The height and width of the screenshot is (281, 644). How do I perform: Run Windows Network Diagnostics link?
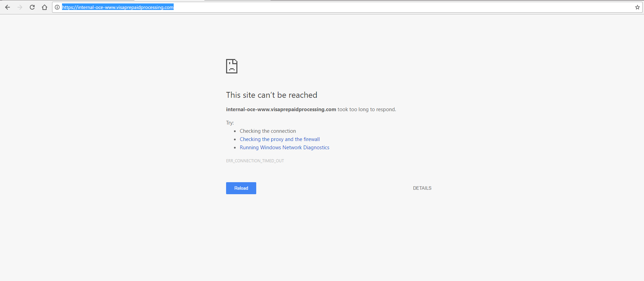(x=284, y=148)
